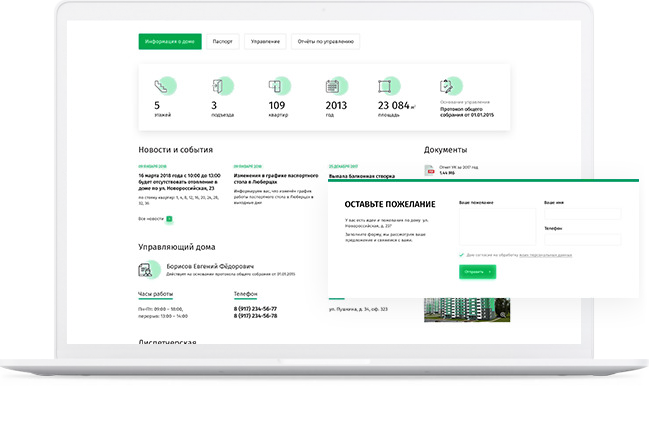Open news about 16 марта 2018 отопление
Screen dimensions: 649x430
click(179, 182)
